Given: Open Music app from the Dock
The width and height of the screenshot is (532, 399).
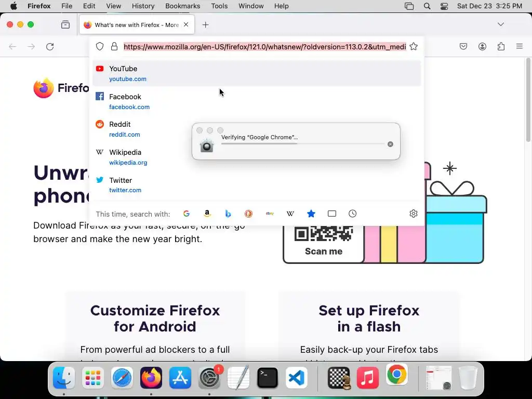Looking at the screenshot, I should 368,378.
